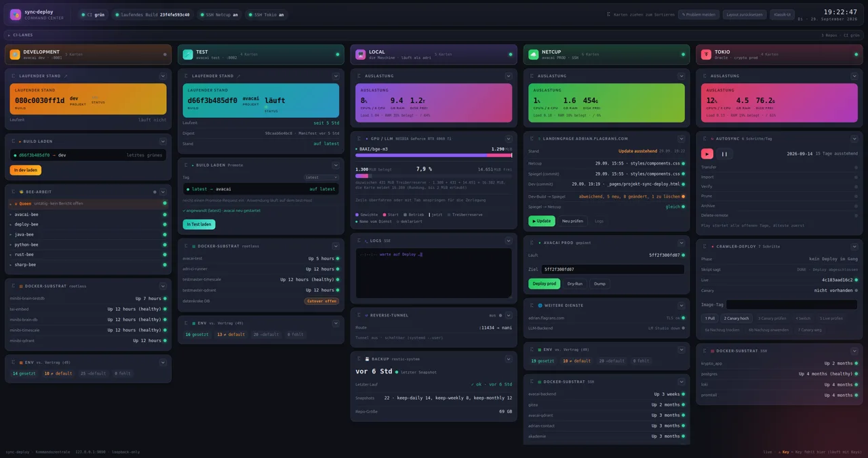Toggle the SSH Tokio an pill

[x=266, y=14]
